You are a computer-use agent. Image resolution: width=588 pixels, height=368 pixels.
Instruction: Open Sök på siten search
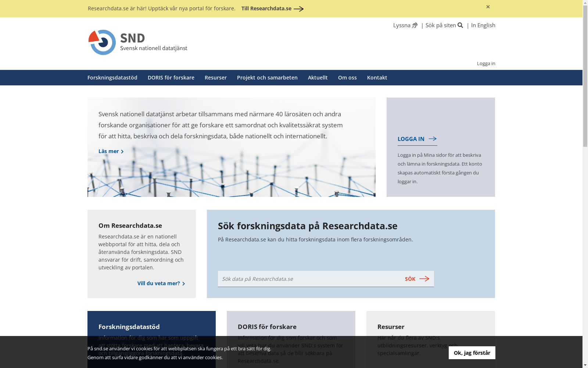(444, 25)
